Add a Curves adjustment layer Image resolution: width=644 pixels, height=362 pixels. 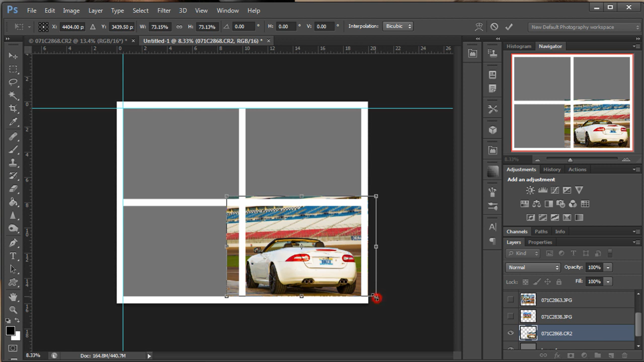[554, 190]
